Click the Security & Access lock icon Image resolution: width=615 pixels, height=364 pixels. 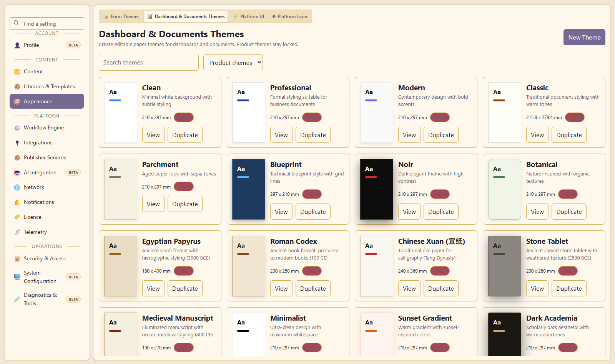17,259
